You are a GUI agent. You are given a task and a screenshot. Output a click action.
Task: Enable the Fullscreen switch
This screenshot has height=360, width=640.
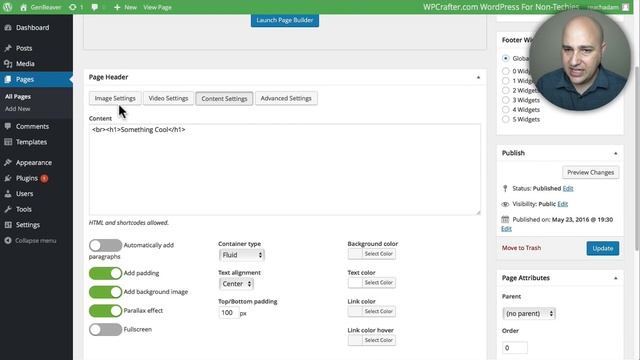[x=105, y=329]
